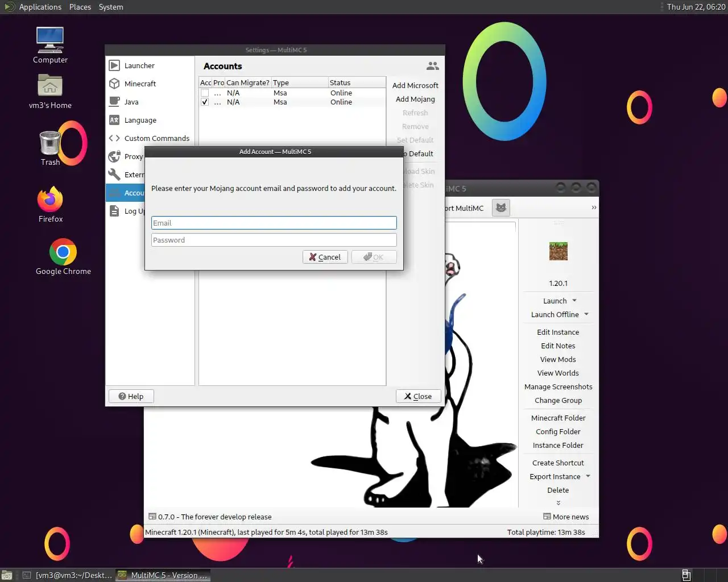The width and height of the screenshot is (728, 582).
Task: Click the clock showing Thu Jun 22
Action: coord(696,7)
